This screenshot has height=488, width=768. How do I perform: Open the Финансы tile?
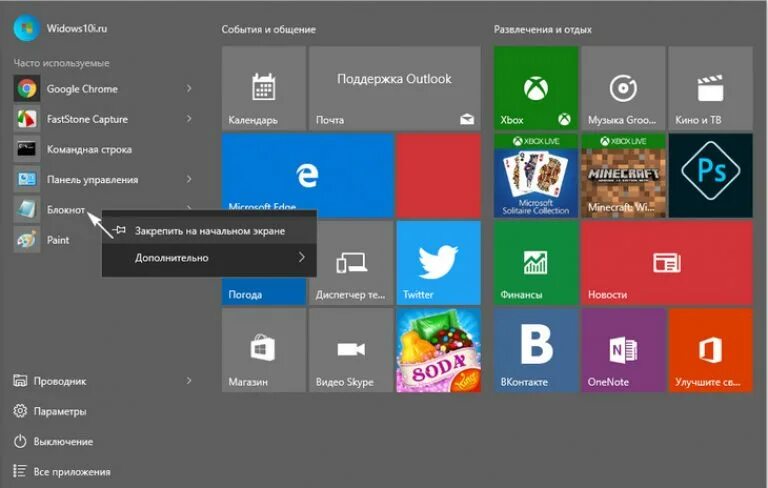click(x=536, y=263)
